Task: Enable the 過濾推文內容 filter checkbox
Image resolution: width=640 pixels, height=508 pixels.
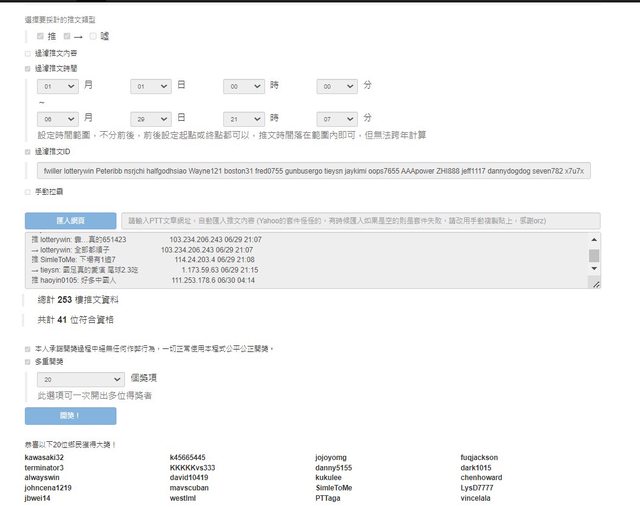Action: click(28, 53)
